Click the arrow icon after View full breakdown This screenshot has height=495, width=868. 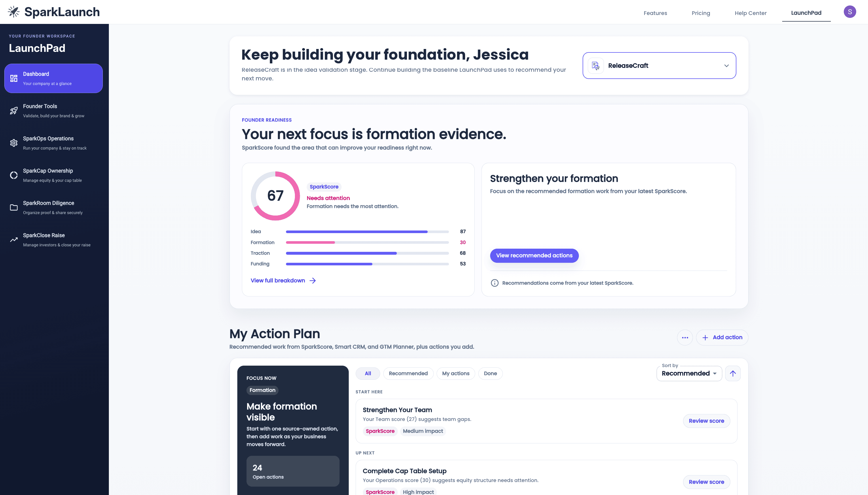click(312, 281)
